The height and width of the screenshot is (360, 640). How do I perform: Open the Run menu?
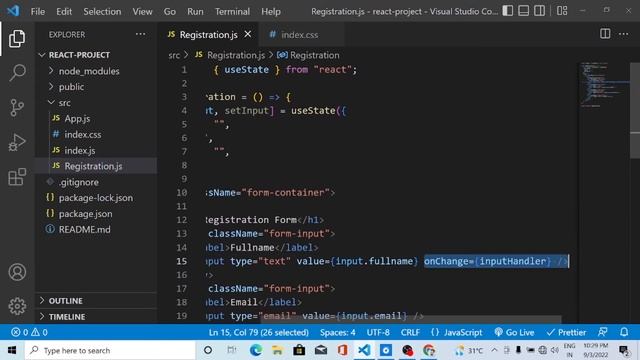[195, 11]
